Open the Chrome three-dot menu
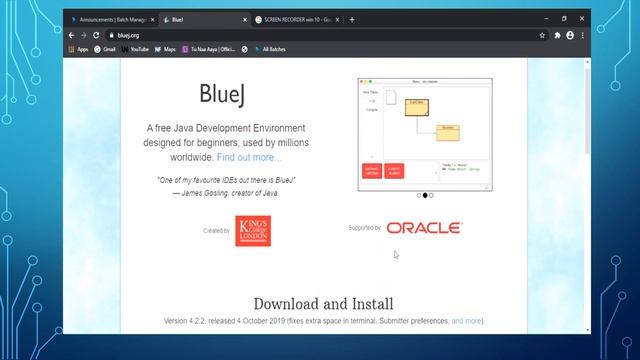This screenshot has width=640, height=360. pyautogui.click(x=582, y=36)
